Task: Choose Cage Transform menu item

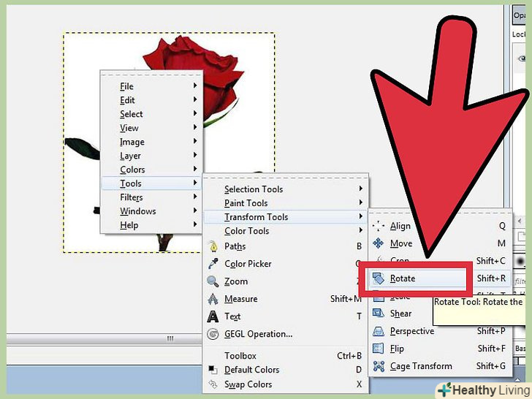Action: click(440, 366)
